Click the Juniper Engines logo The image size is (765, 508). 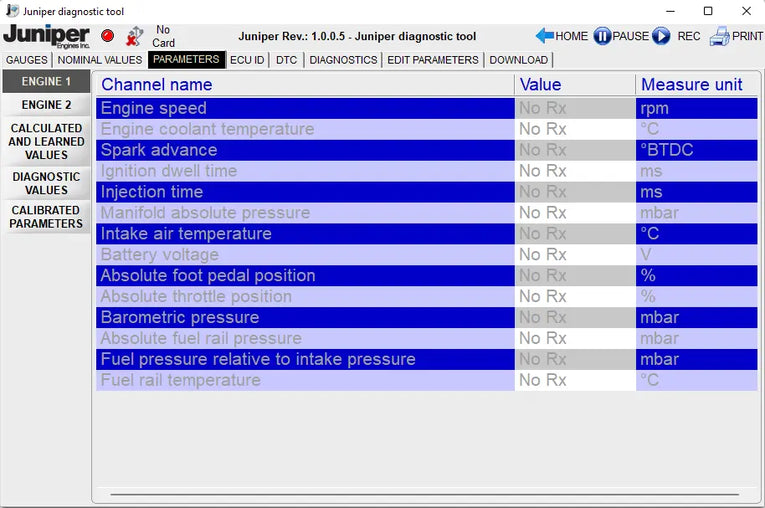click(x=46, y=36)
